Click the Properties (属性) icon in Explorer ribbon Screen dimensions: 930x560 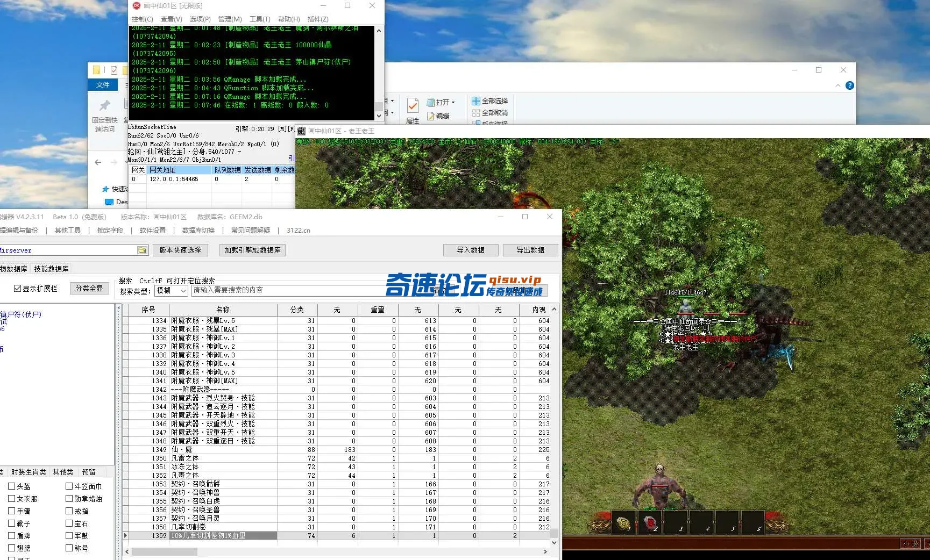point(413,106)
